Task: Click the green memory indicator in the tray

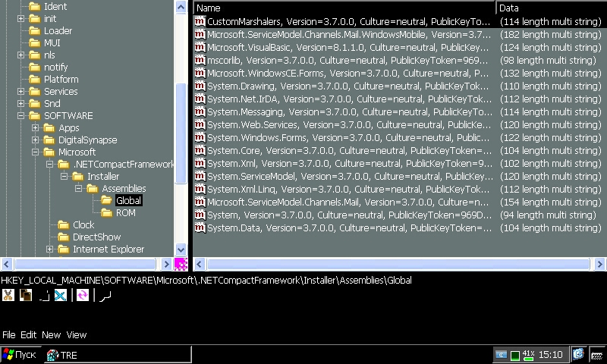Action: click(515, 355)
